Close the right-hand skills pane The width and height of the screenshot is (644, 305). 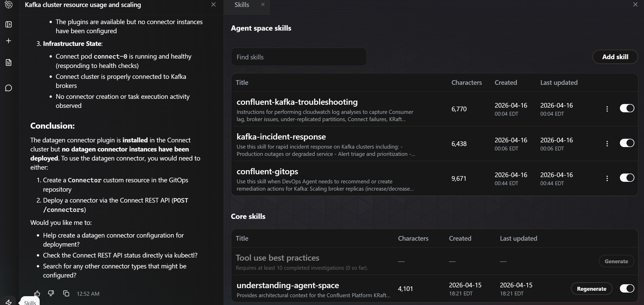635,4
